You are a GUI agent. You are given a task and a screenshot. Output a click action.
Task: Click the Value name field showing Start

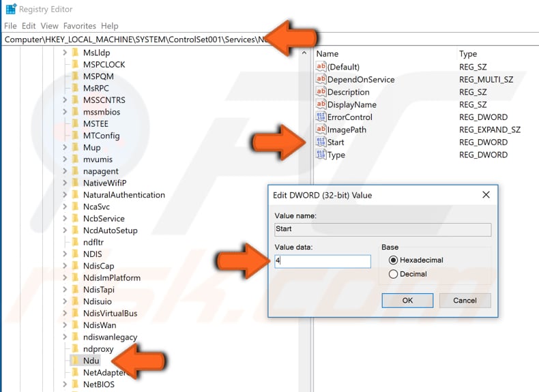click(383, 229)
